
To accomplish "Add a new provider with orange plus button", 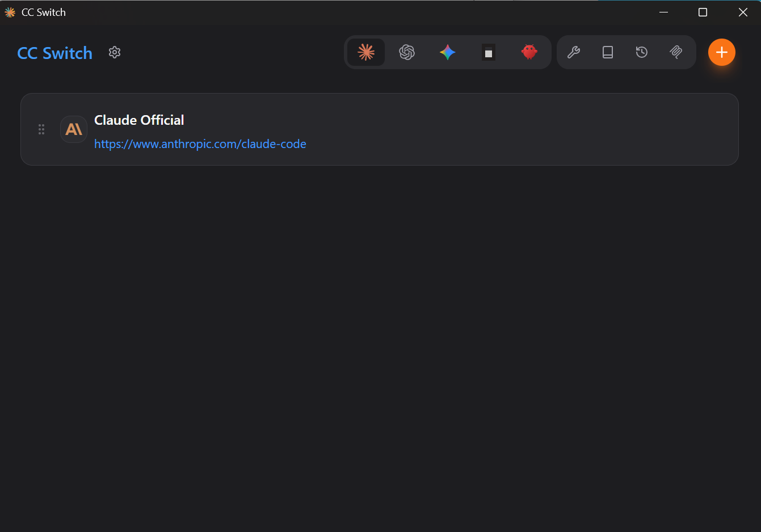I will 722,52.
